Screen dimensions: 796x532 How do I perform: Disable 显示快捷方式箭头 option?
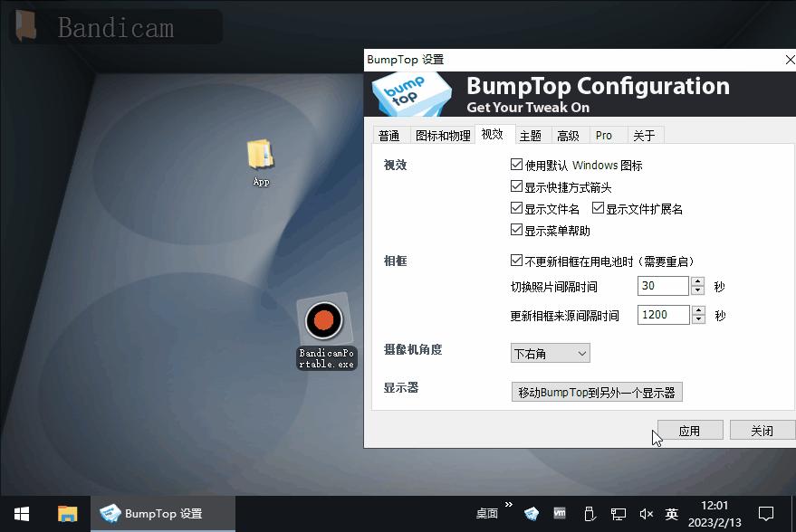pyautogui.click(x=519, y=186)
